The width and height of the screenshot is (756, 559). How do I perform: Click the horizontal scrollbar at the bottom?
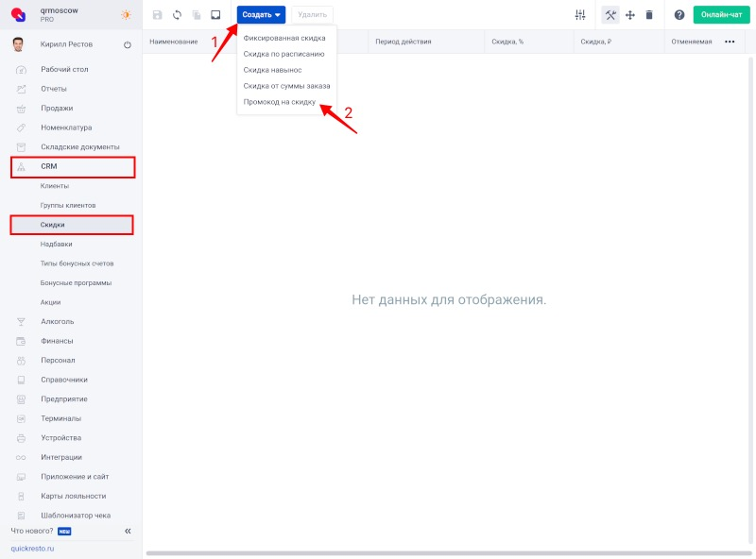[x=448, y=553]
